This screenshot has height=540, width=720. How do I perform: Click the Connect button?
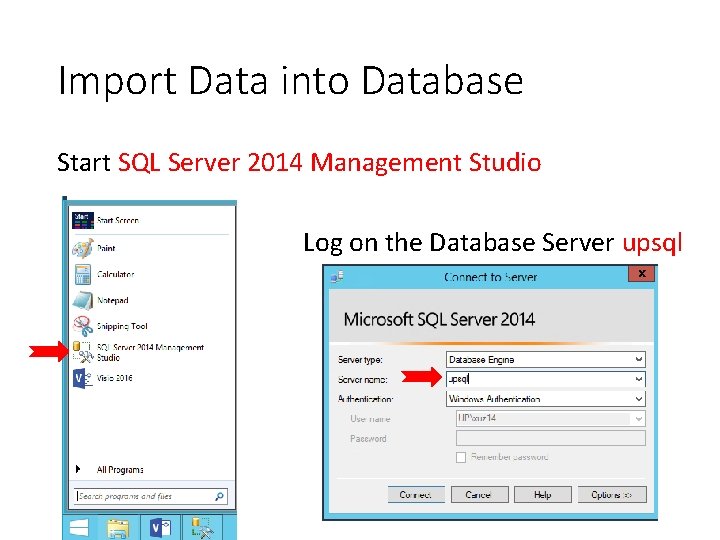tap(416, 495)
